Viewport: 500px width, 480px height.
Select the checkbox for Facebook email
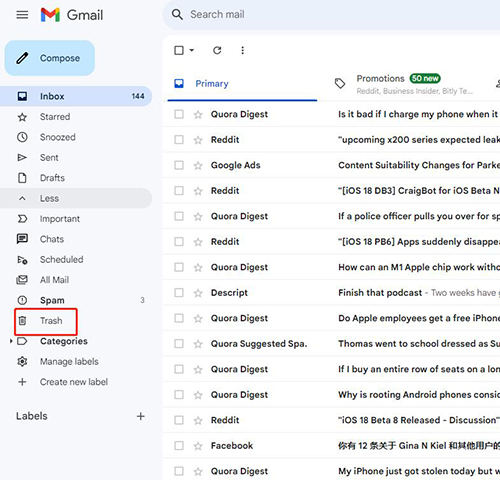[179, 446]
